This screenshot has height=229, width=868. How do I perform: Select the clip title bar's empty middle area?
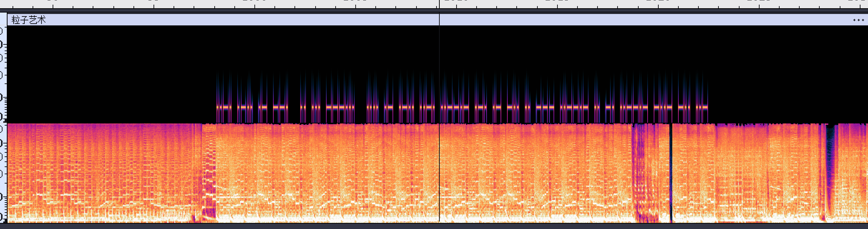pyautogui.click(x=250, y=20)
